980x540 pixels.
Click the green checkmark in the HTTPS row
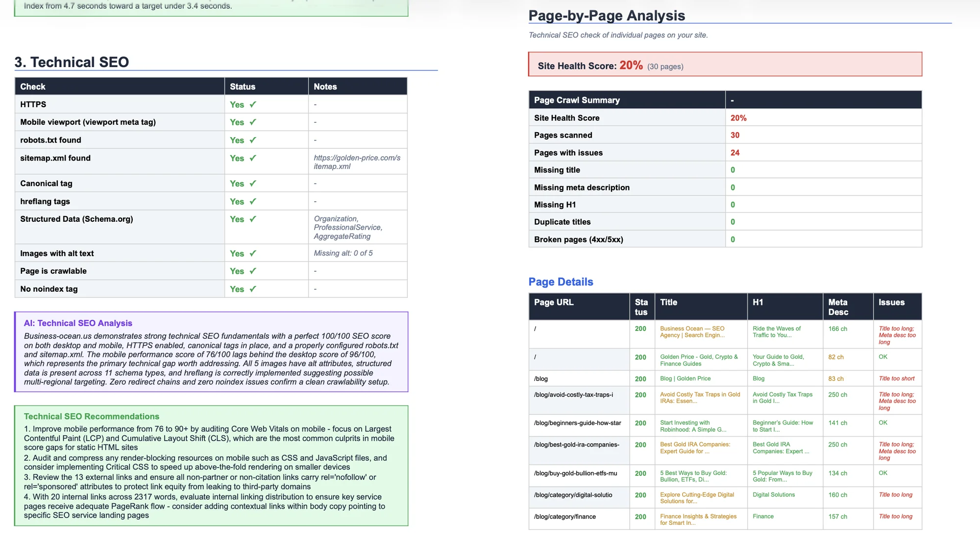(253, 104)
